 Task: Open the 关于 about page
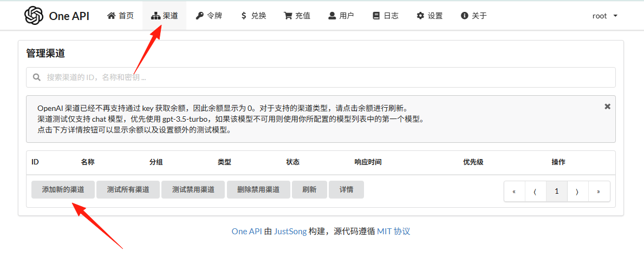point(473,16)
